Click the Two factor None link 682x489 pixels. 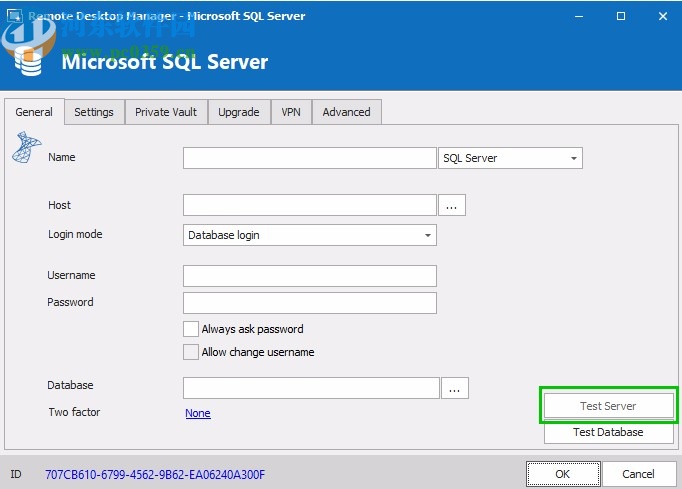(198, 413)
